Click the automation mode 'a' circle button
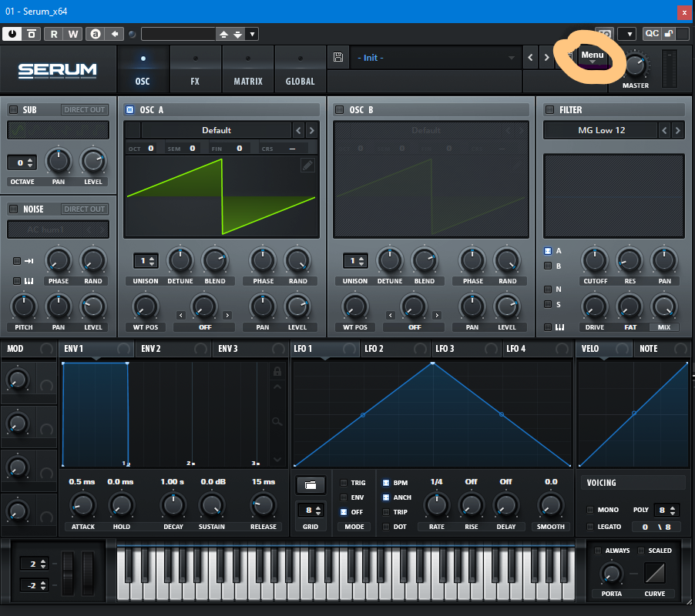 [x=96, y=34]
